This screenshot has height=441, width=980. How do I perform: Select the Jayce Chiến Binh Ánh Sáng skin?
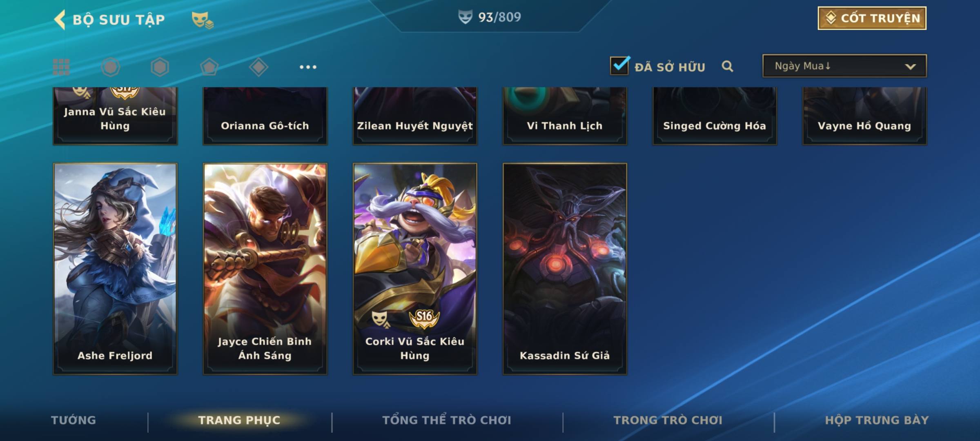[x=265, y=269]
